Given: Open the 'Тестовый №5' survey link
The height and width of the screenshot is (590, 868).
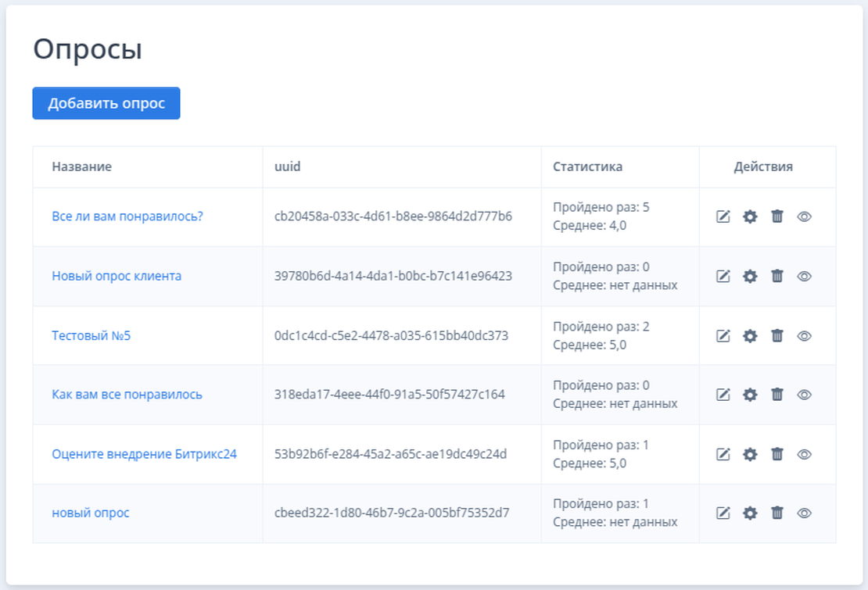Looking at the screenshot, I should coord(91,335).
